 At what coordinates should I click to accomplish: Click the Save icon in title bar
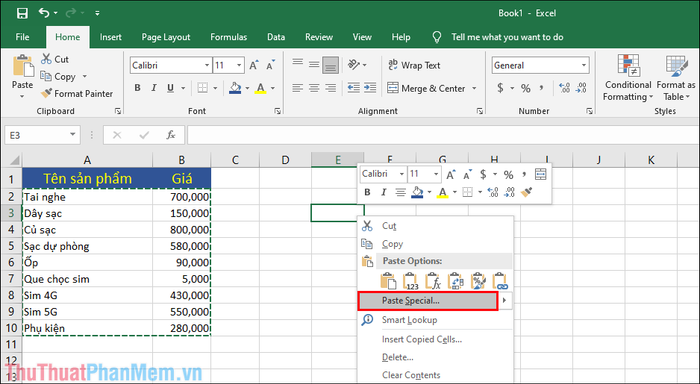(x=22, y=13)
